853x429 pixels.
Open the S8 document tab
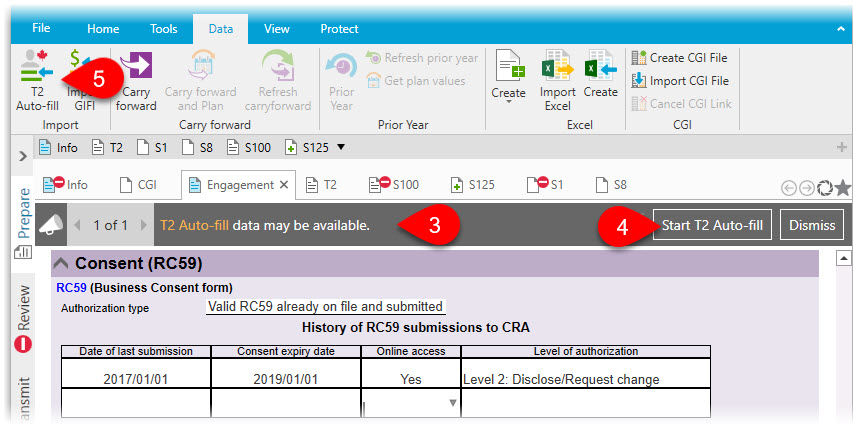click(611, 185)
